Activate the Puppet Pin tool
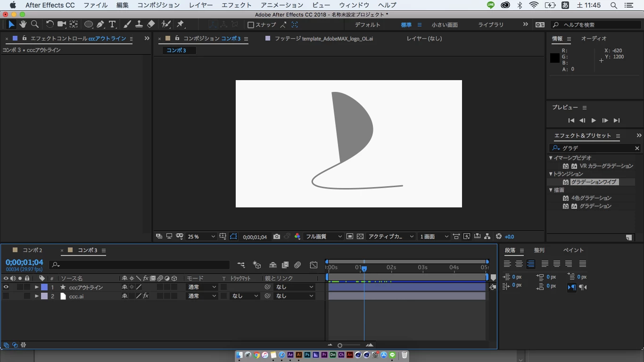 (180, 25)
